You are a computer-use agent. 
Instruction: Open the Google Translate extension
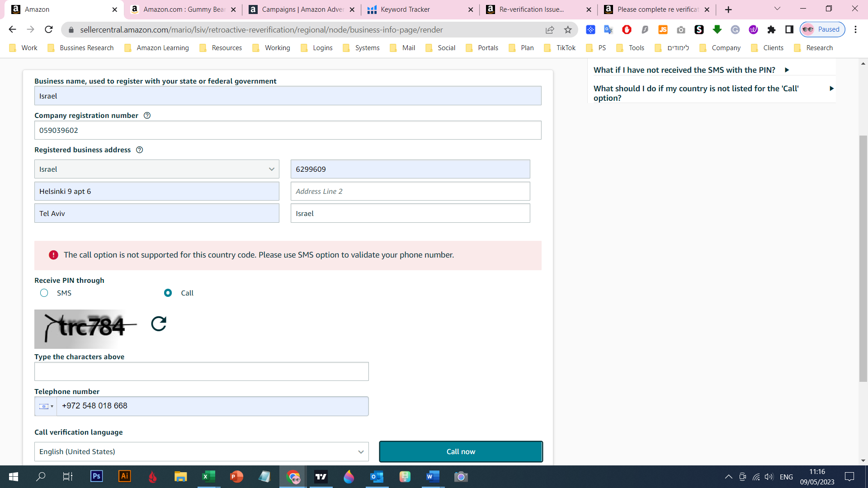(x=609, y=30)
